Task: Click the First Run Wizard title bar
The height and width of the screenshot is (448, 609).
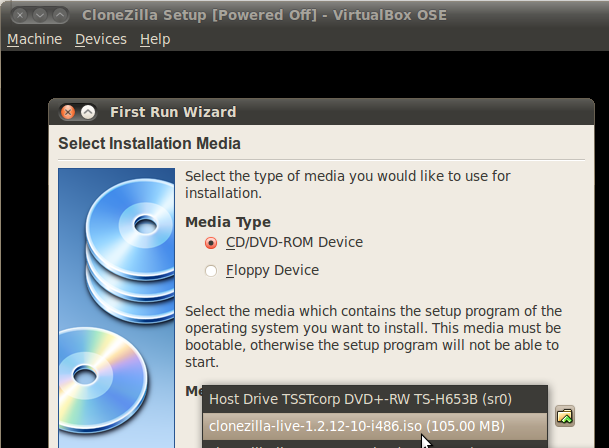Action: pos(321,112)
